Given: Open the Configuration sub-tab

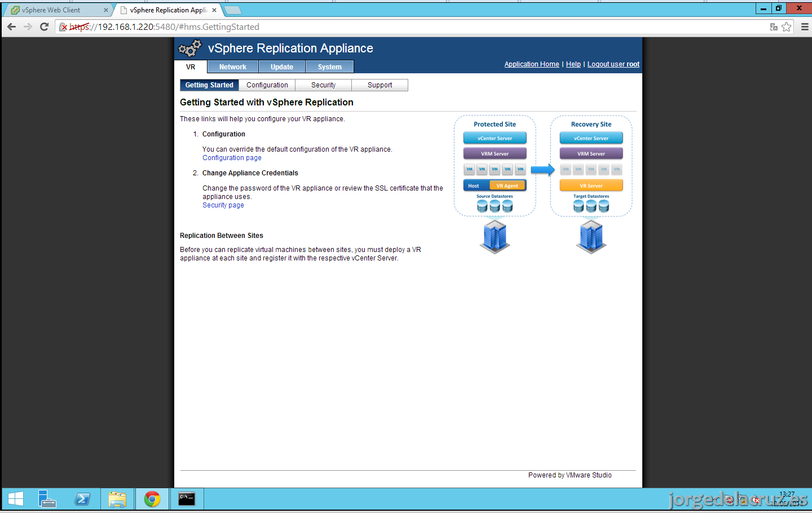Looking at the screenshot, I should [267, 85].
